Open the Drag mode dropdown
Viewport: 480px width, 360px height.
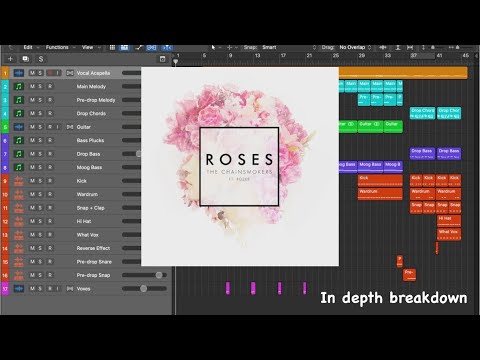(355, 47)
